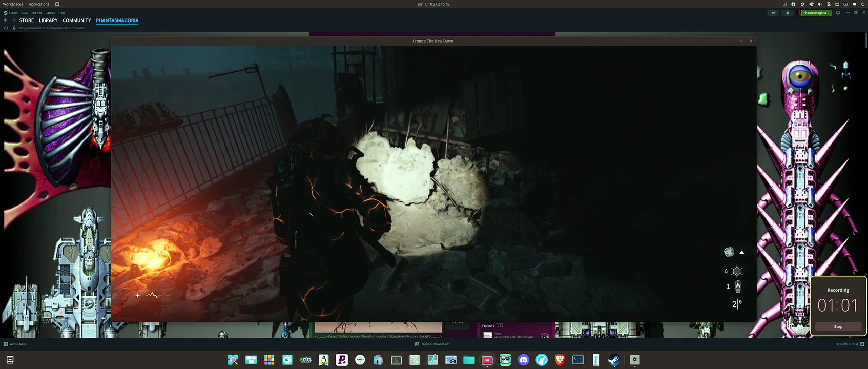Open the Friends menu in Steam
This screenshot has height=369, width=868.
tap(37, 13)
